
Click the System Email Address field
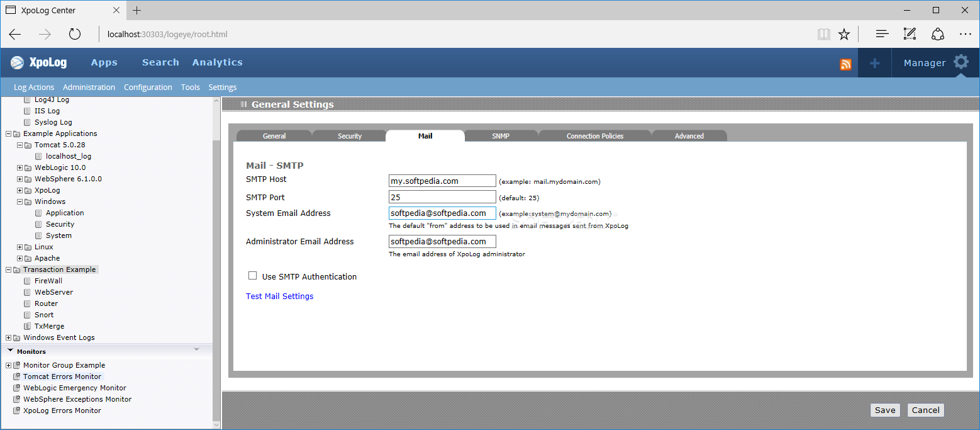pos(442,213)
